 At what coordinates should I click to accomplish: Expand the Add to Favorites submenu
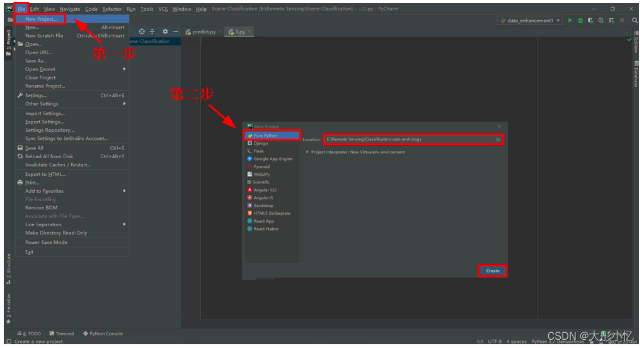tap(72, 191)
